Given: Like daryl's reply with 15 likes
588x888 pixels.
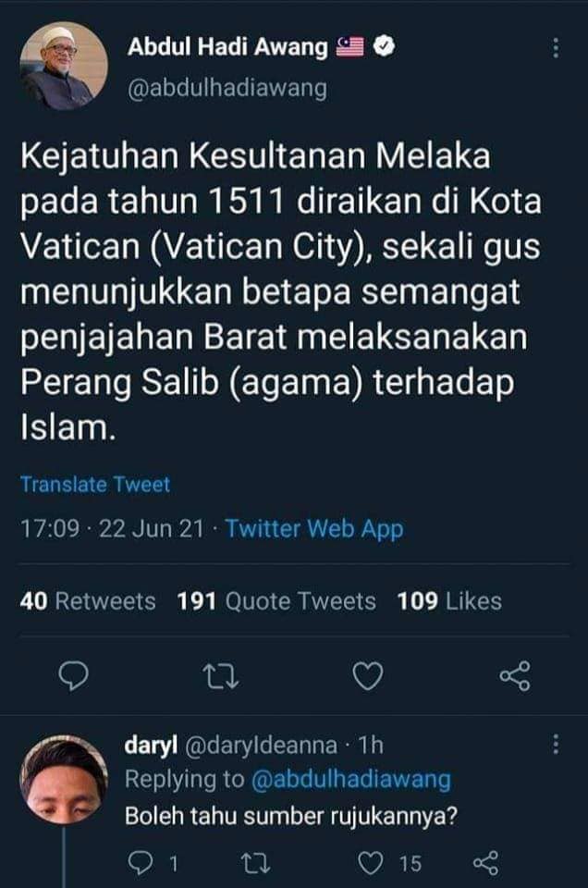Looking at the screenshot, I should (x=370, y=863).
